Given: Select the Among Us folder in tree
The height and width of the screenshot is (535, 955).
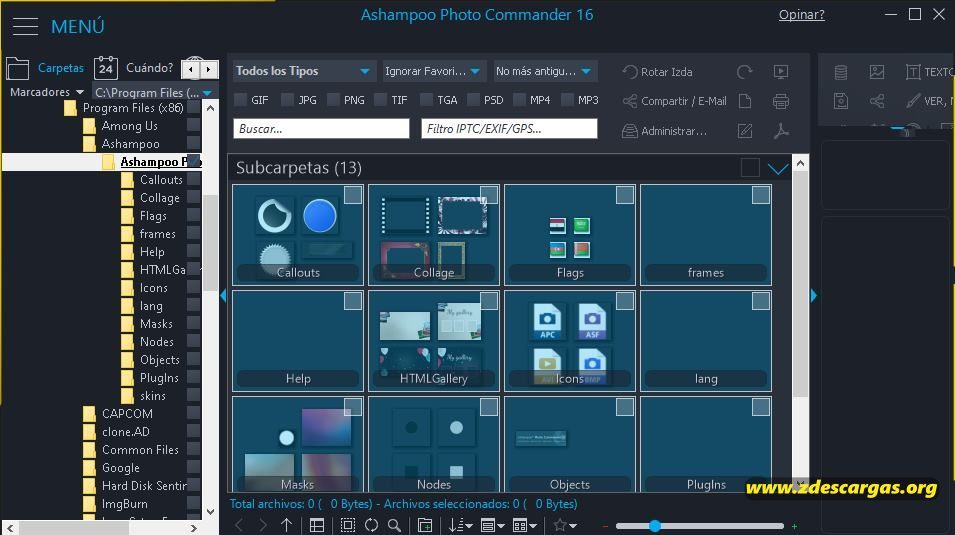Looking at the screenshot, I should click(x=130, y=126).
